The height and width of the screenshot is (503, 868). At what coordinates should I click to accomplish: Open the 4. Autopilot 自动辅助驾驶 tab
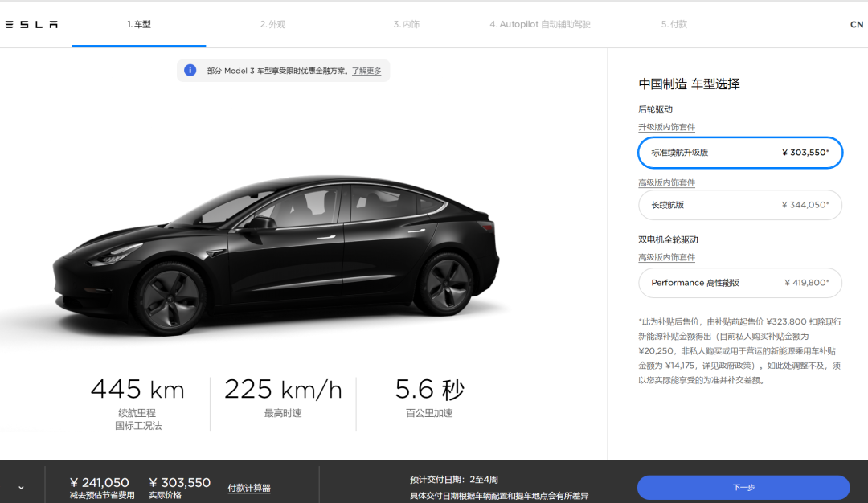coord(540,24)
